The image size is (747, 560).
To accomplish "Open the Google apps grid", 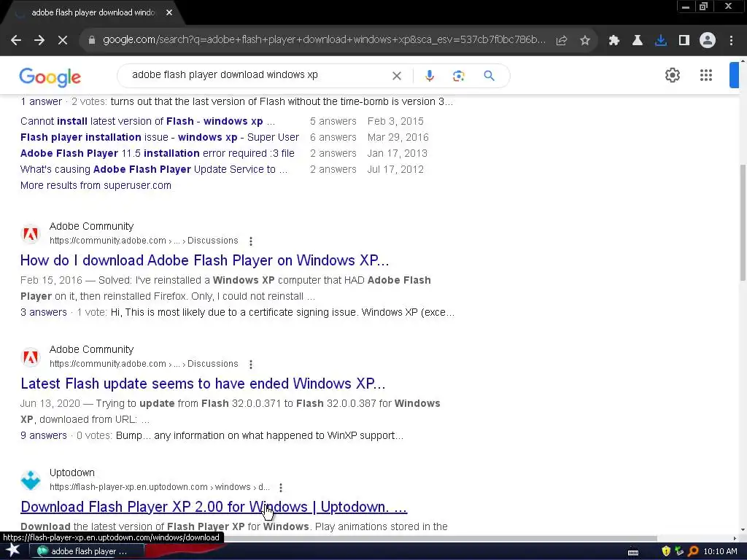I will point(706,75).
